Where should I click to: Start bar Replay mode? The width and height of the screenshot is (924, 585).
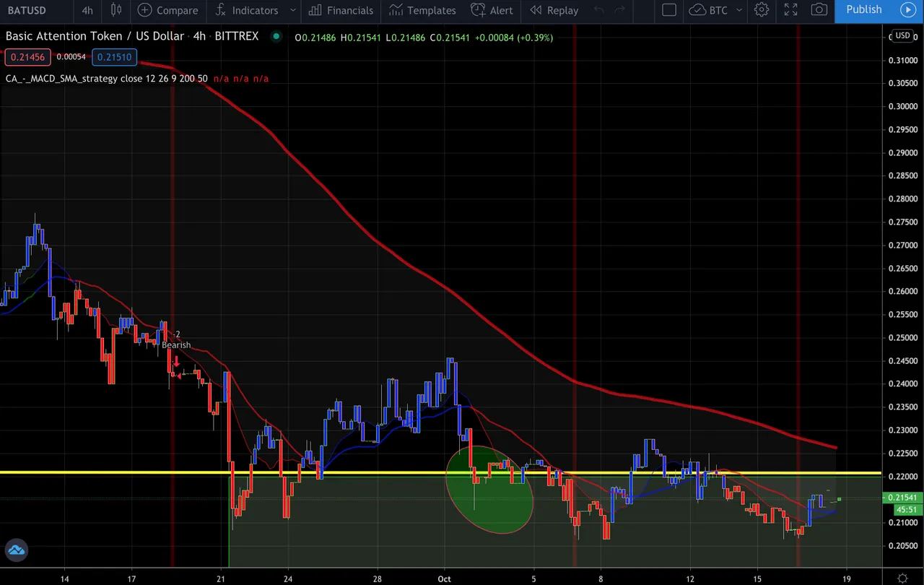pos(554,10)
